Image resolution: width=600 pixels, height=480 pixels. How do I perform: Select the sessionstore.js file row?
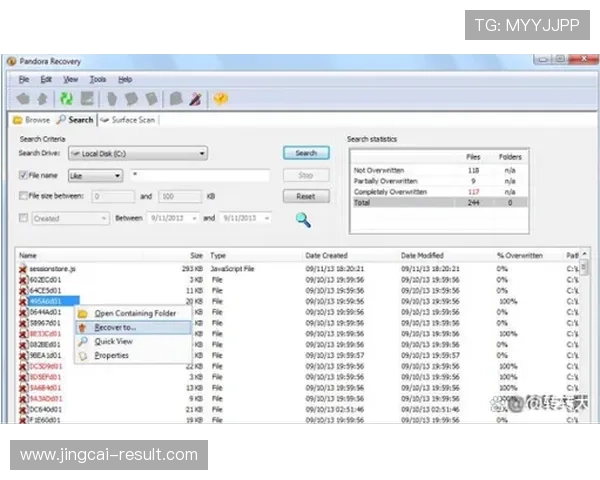[x=298, y=269]
